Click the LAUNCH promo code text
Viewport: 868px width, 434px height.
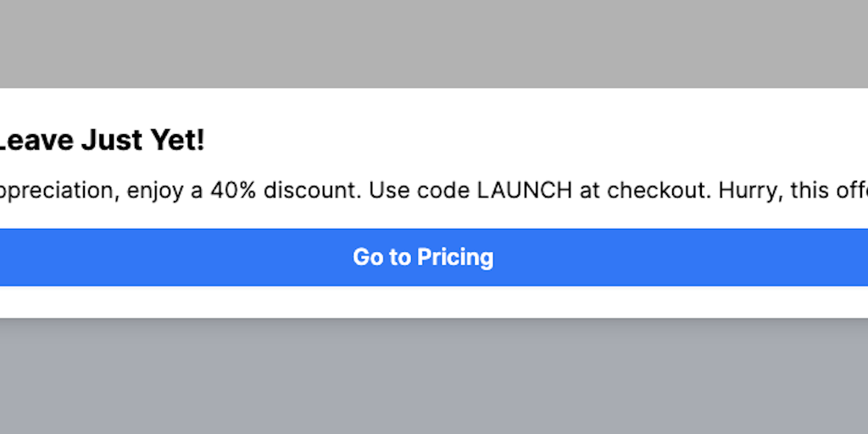(524, 191)
